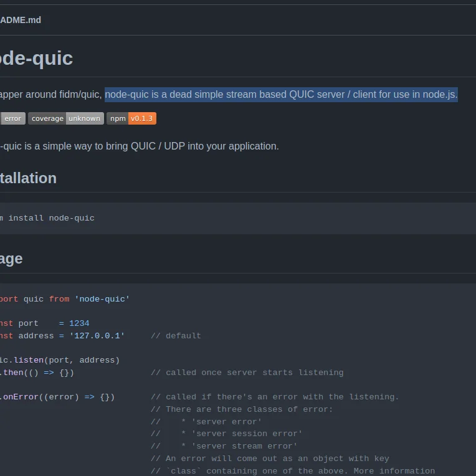Click the '// default' comment

(x=176, y=336)
